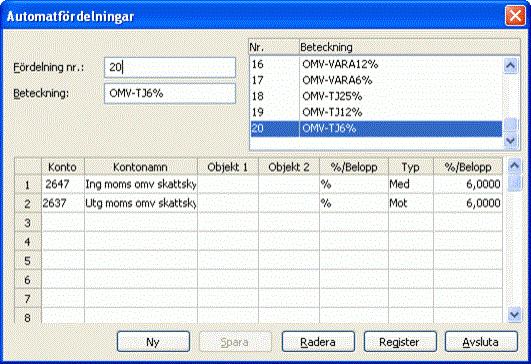Click the Typ column header

[x=410, y=167]
